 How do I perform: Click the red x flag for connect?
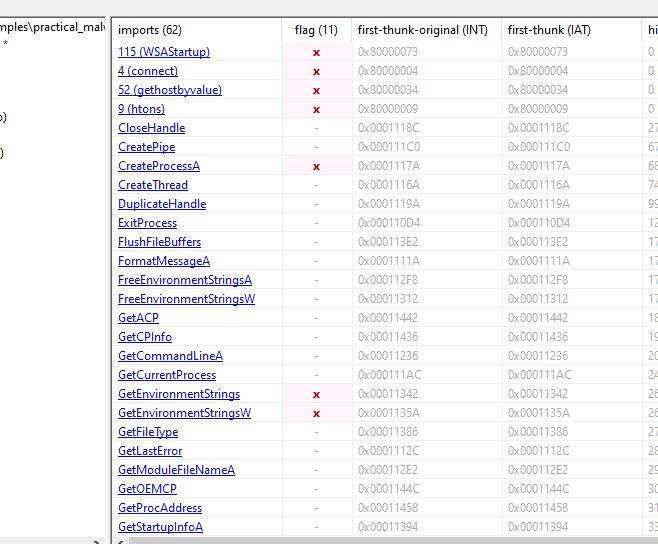[x=316, y=71]
